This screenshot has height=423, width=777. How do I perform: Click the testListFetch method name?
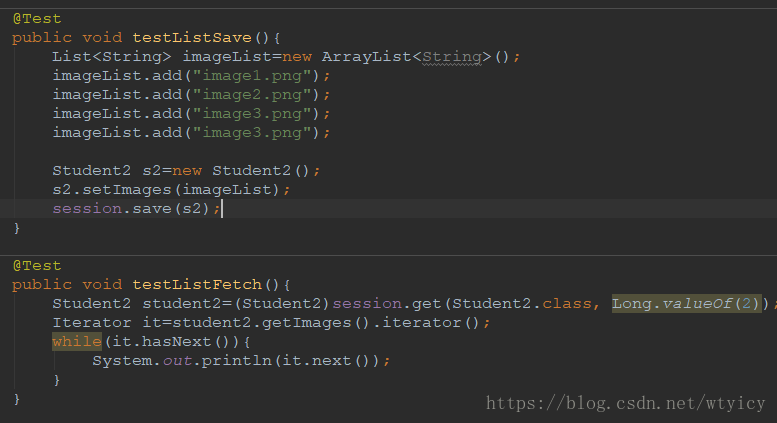(x=197, y=285)
